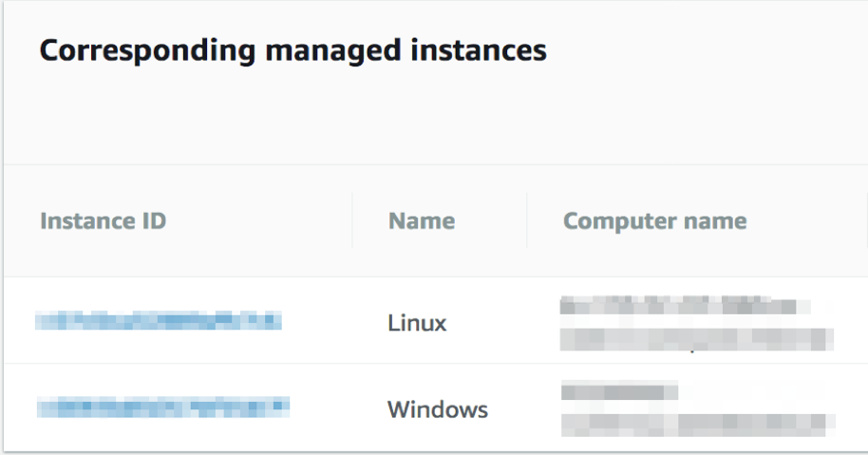Click the Name column header

coord(421,221)
